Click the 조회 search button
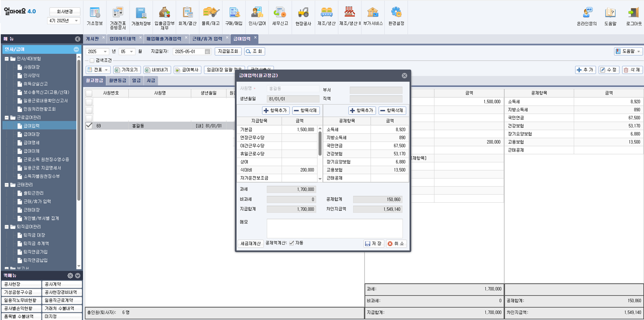The height and width of the screenshot is (320, 644). click(x=254, y=51)
